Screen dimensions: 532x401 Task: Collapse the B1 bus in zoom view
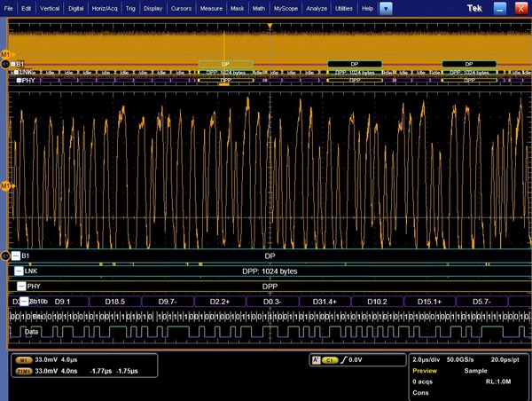(x=16, y=256)
